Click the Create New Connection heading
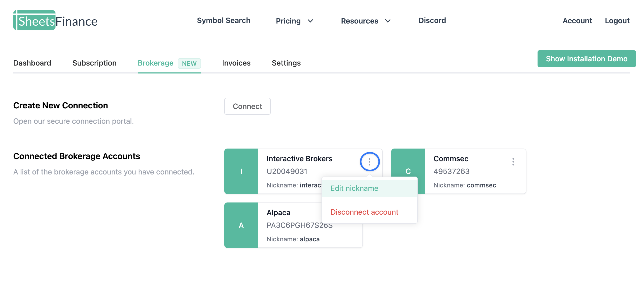The width and height of the screenshot is (644, 286). (60, 105)
